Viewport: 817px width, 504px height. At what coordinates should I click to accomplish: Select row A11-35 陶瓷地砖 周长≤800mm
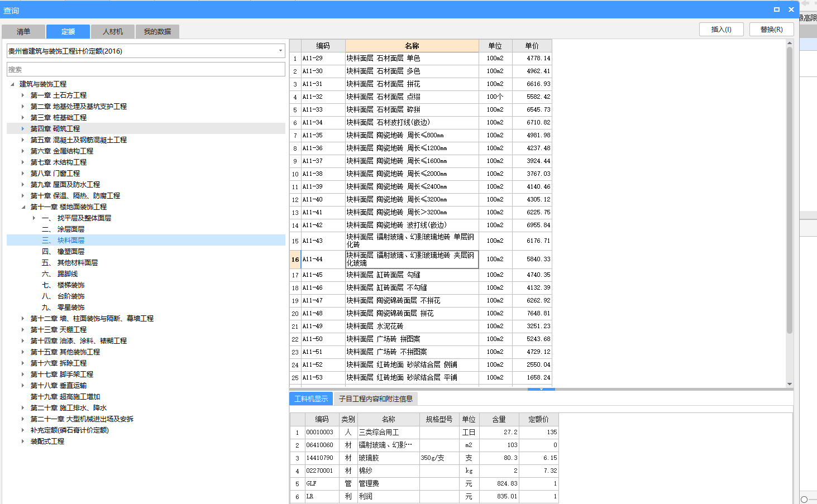421,135
